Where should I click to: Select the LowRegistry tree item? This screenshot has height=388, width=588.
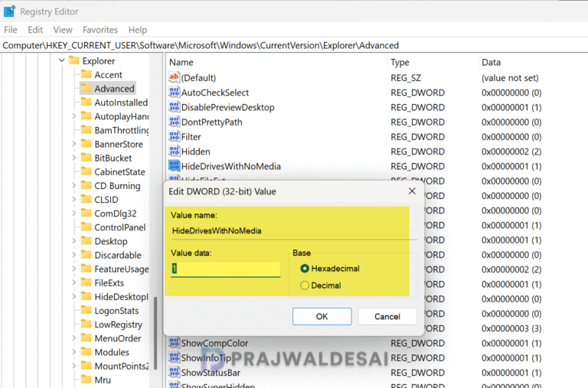118,324
